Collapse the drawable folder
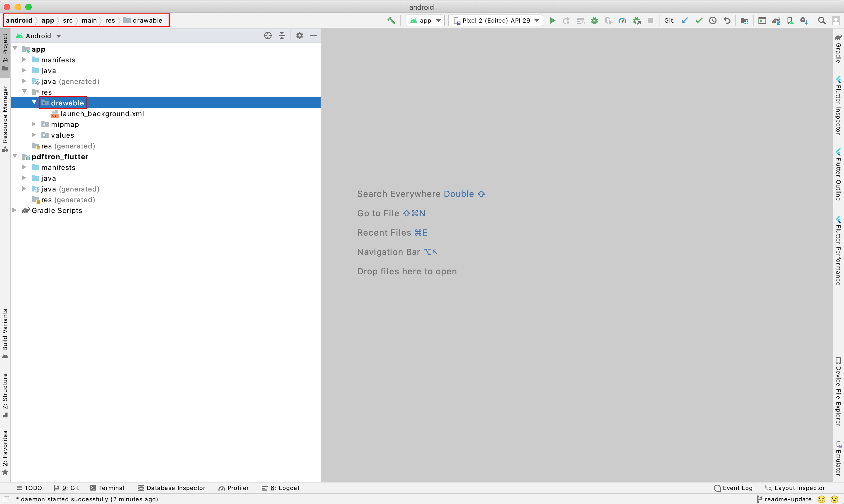 pos(34,102)
